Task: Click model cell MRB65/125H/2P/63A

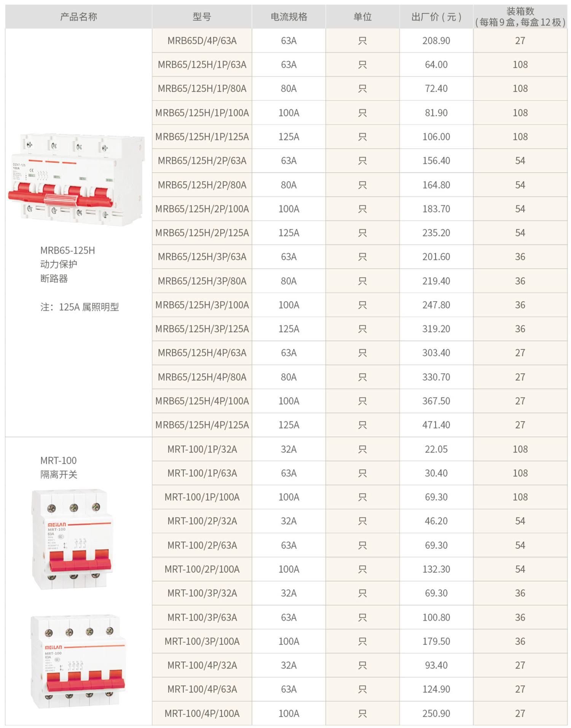Action: point(202,161)
